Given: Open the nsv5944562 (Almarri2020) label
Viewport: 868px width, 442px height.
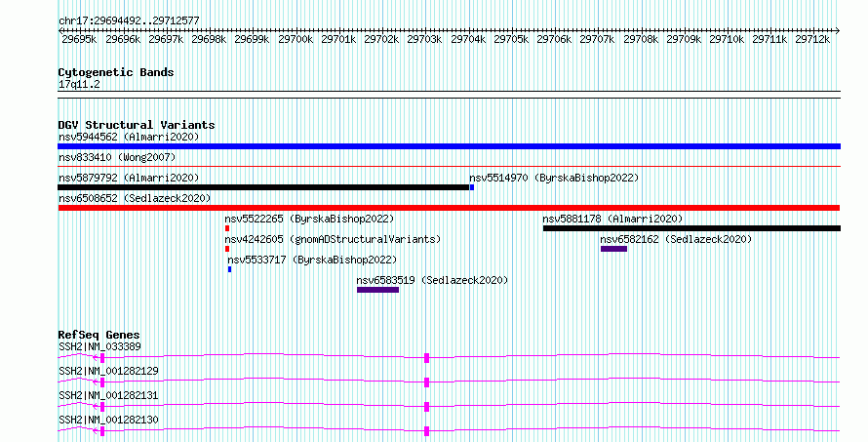Looking at the screenshot, I should pos(129,137).
